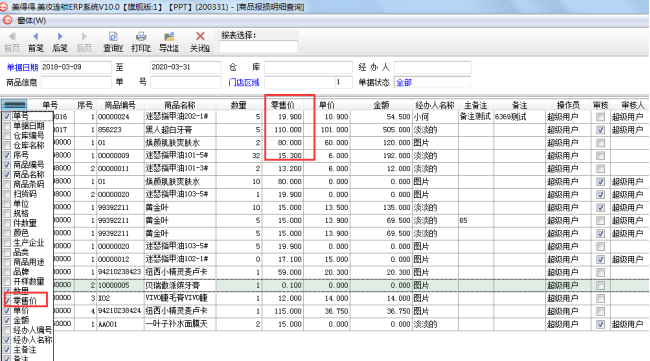This screenshot has width=650, height=361.
Task: Enable 仓库名称 column checkbox
Action: 7,145
